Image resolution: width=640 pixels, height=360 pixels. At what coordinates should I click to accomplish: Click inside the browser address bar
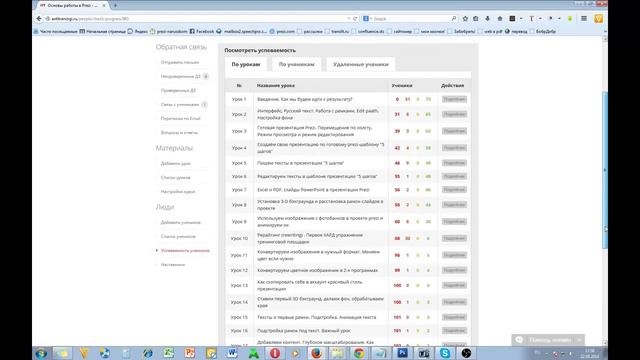tap(196, 19)
